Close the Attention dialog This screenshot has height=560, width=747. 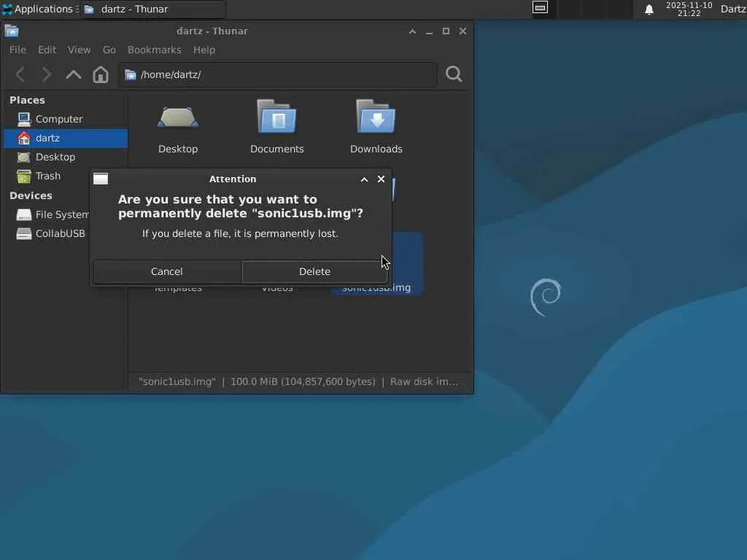pos(381,179)
